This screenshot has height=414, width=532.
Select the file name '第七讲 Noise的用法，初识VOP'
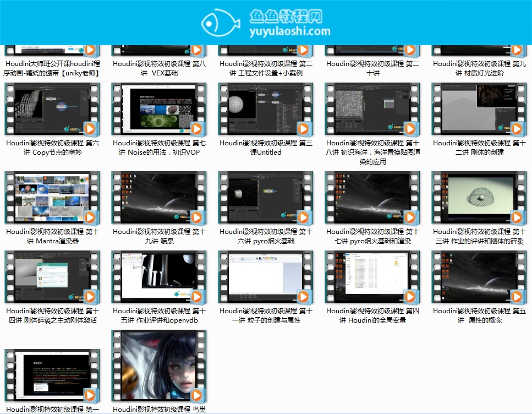pyautogui.click(x=159, y=148)
